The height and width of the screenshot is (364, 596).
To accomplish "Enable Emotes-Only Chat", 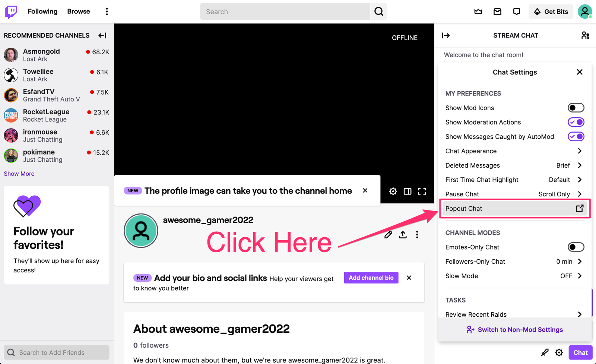I will tap(576, 247).
